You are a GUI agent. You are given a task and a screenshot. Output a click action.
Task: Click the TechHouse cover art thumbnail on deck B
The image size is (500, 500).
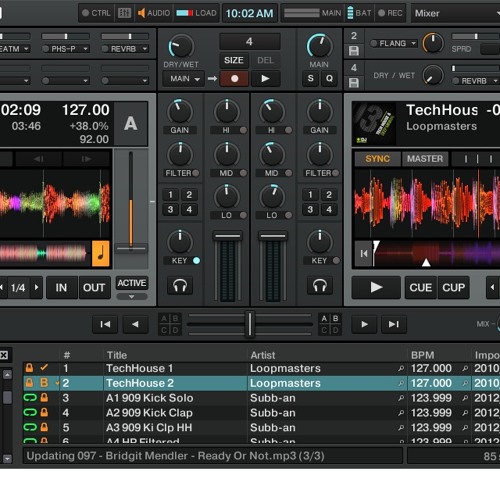pos(374,124)
